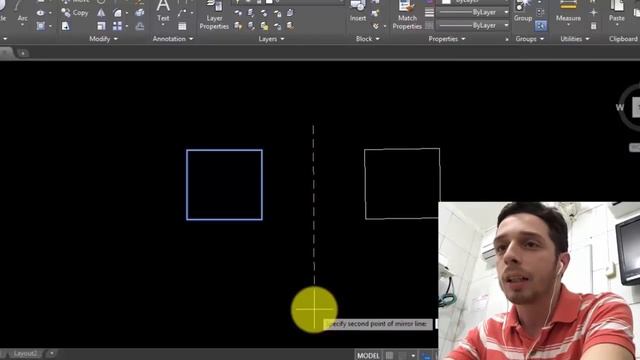Toggle grid display in status bar
This screenshot has height=360, width=640.
[389, 356]
